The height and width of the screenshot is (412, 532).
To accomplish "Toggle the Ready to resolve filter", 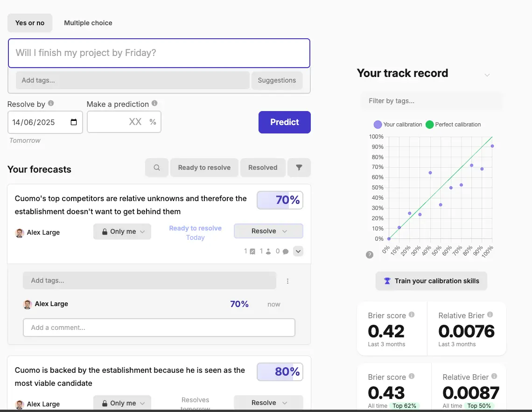I will pos(204,168).
